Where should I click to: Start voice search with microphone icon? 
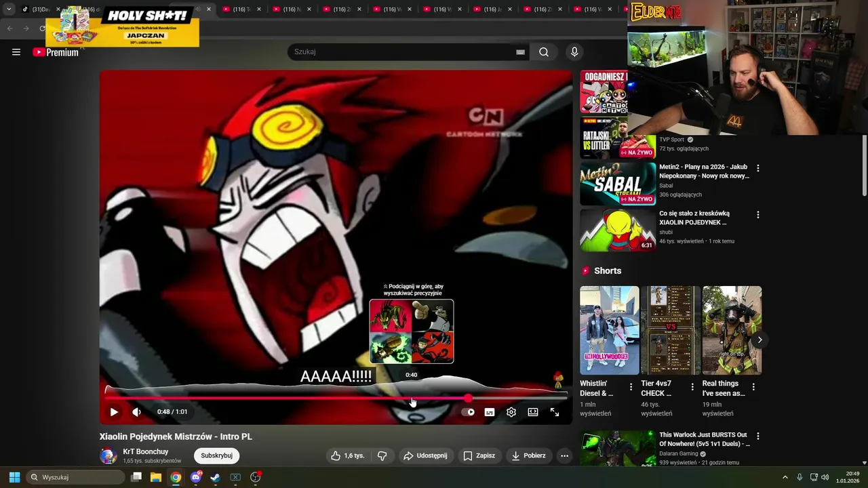(x=574, y=52)
